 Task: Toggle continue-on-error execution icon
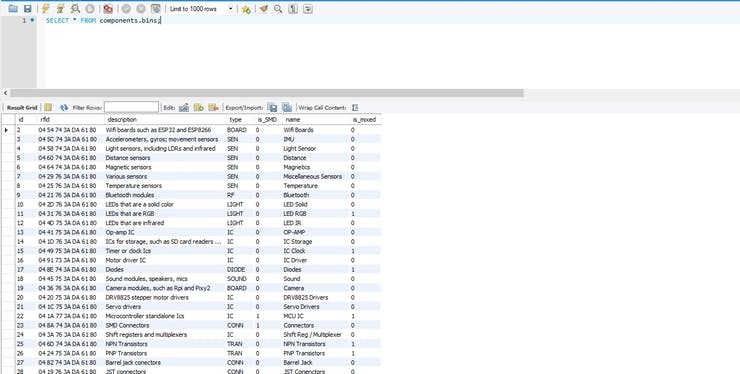(x=108, y=8)
